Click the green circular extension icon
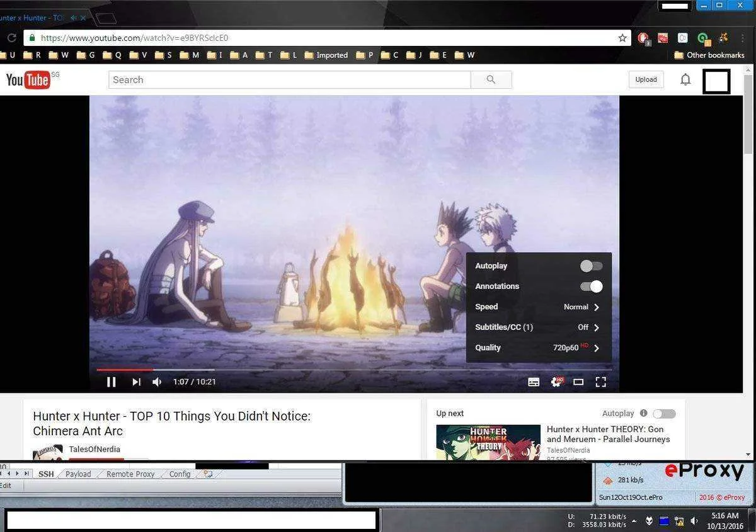This screenshot has height=532, width=756. point(702,38)
